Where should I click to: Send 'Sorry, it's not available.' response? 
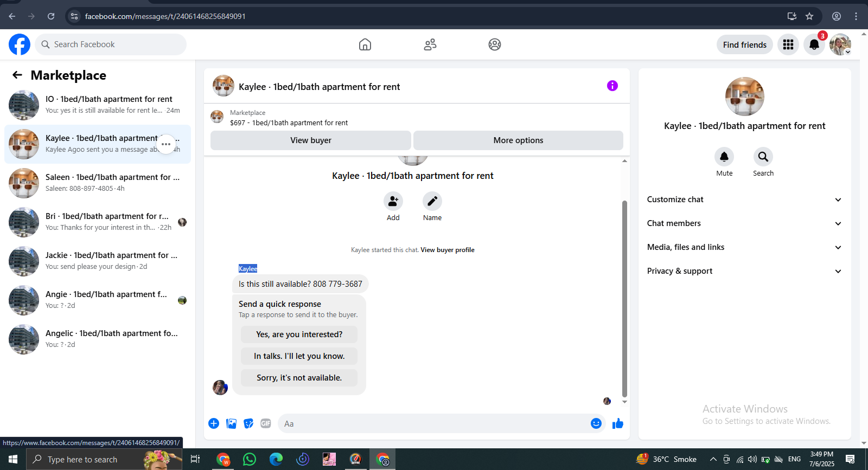pos(299,378)
